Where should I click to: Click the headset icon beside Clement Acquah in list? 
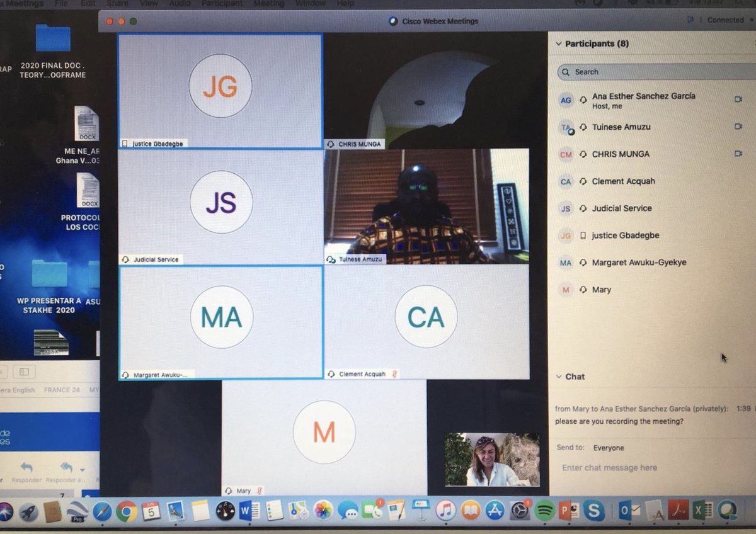click(583, 181)
